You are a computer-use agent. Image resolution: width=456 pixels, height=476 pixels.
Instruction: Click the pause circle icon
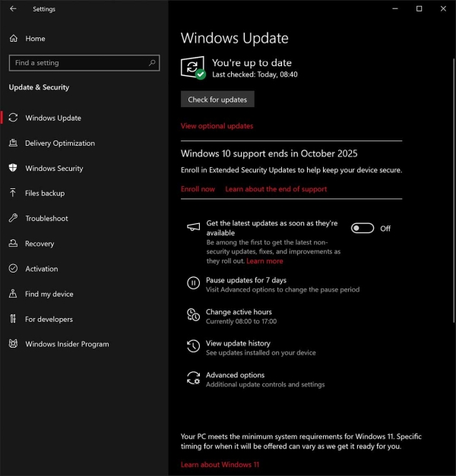click(193, 283)
